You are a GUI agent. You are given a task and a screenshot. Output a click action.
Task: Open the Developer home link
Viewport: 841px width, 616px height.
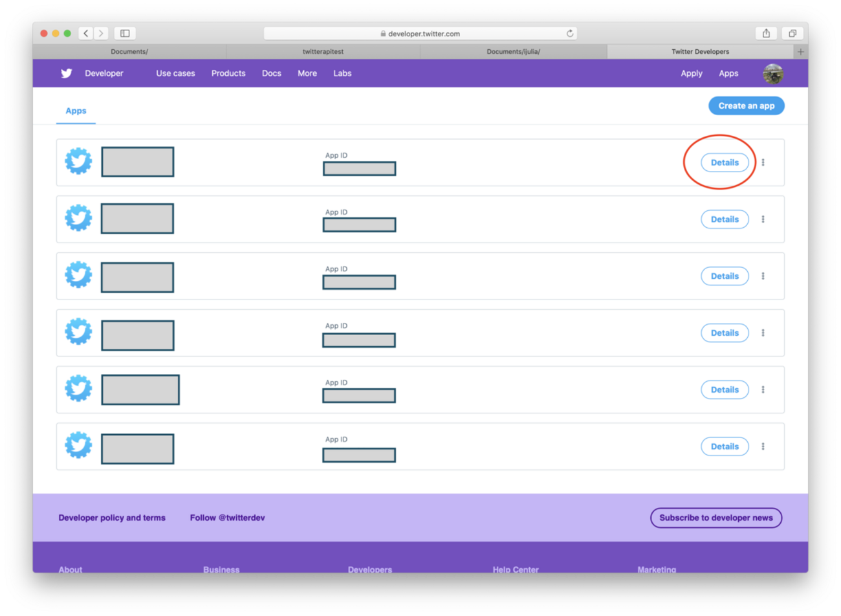click(x=104, y=73)
